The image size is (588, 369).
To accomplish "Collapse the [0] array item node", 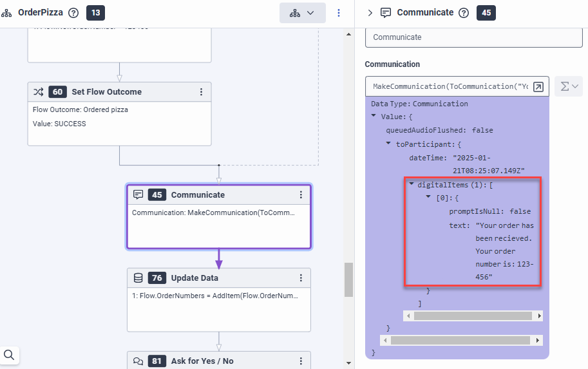I will click(x=428, y=197).
